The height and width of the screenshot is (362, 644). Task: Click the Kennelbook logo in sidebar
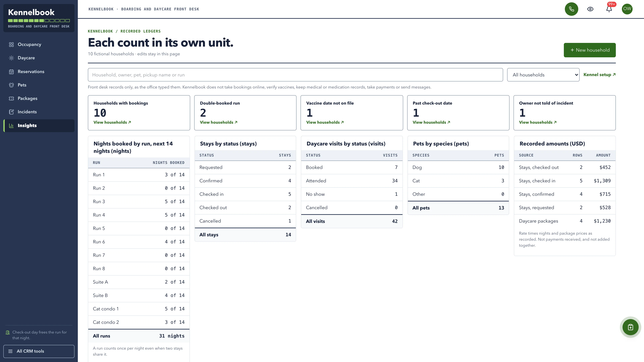[x=31, y=12]
